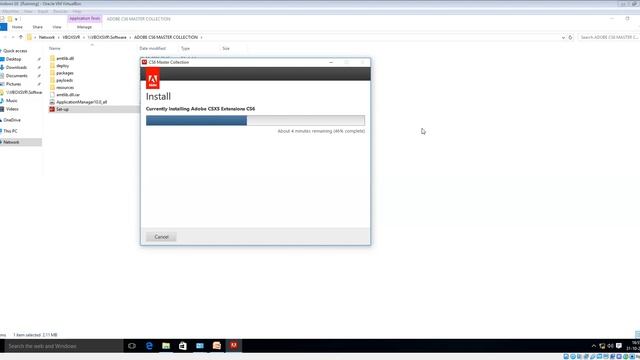Image resolution: width=640 pixels, height=360 pixels.
Task: Open the Manage ribbon tab
Action: point(84,27)
